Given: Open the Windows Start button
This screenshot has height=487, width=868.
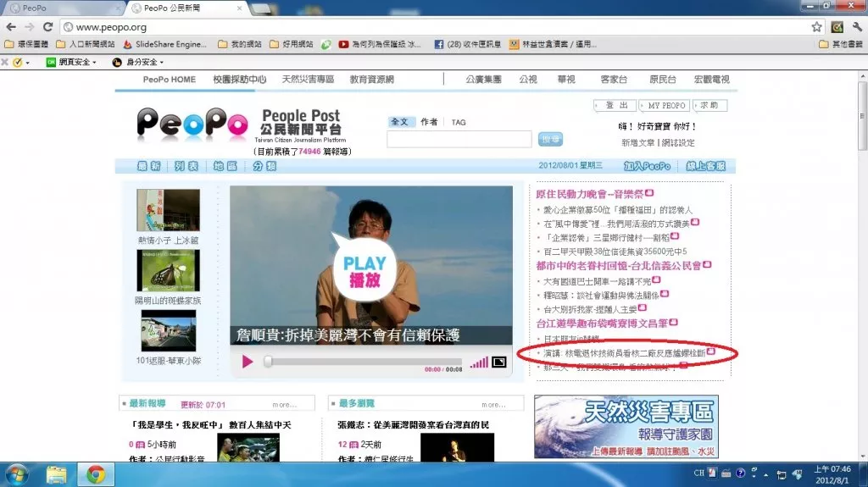Looking at the screenshot, I should click(17, 475).
